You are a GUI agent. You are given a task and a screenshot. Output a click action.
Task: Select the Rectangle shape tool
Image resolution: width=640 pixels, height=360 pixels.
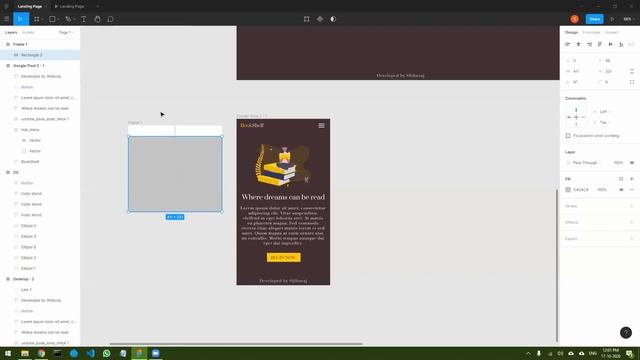[x=52, y=19]
